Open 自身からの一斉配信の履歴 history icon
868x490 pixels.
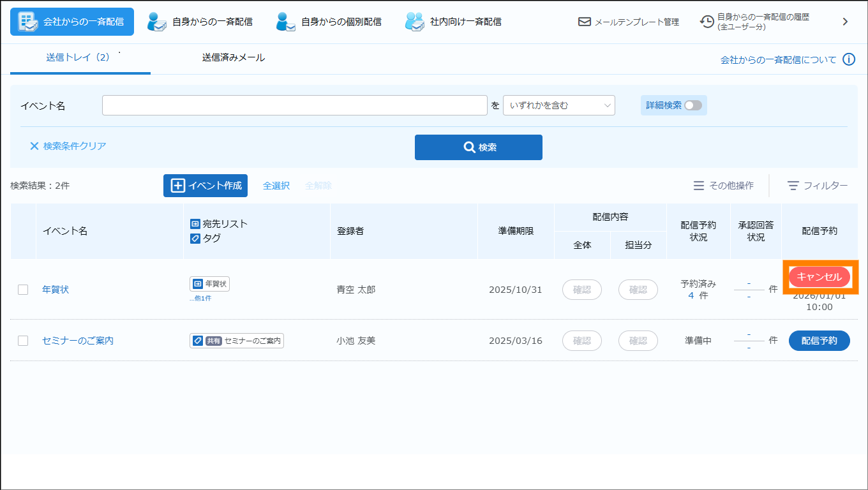click(707, 22)
